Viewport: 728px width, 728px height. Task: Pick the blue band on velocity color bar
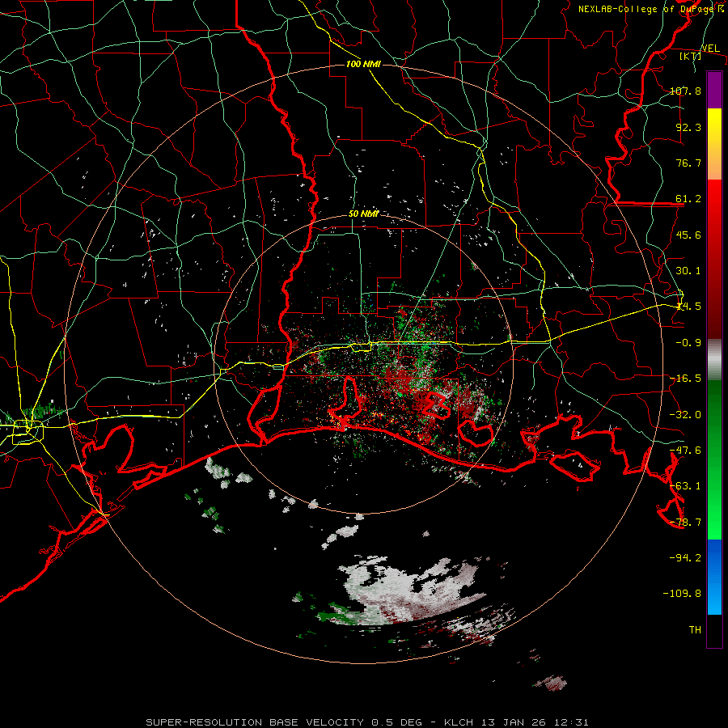(714, 577)
